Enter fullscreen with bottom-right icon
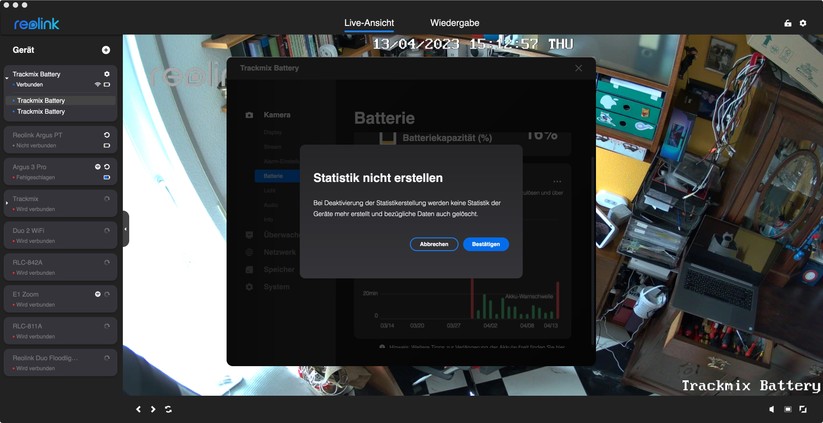 803,409
